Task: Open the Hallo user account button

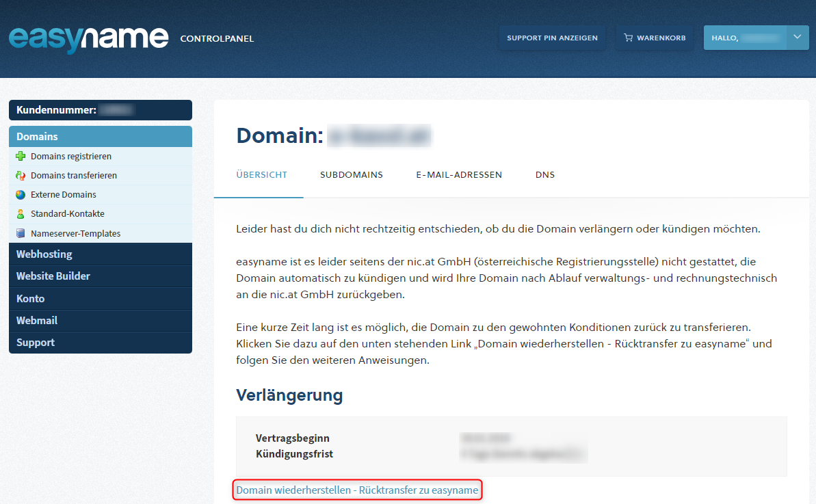Action: (x=746, y=38)
